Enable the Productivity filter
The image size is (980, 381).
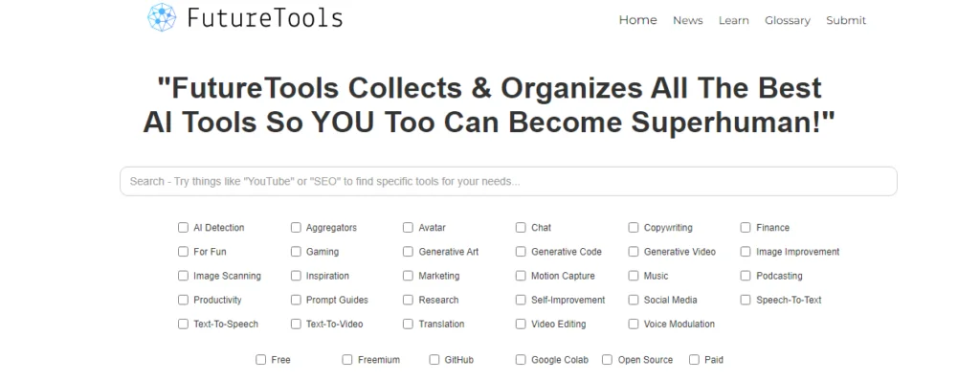[x=183, y=300]
